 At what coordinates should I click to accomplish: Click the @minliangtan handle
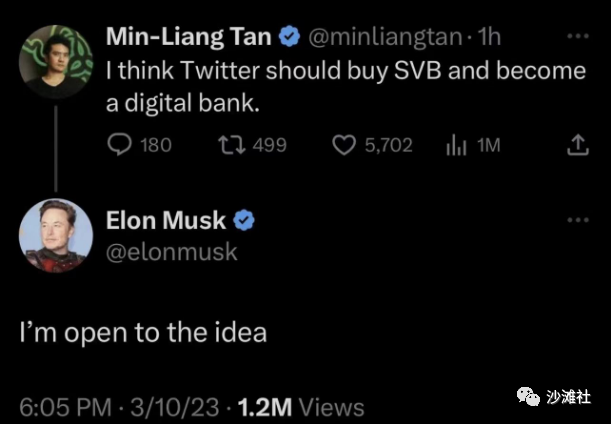coord(384,38)
